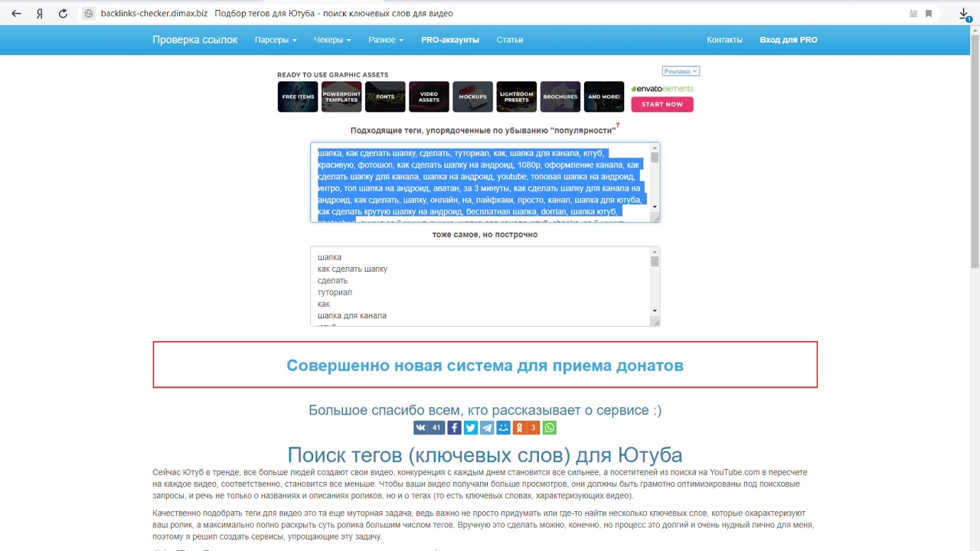Share the page on Facebook
The image size is (980, 551).
(x=454, y=428)
